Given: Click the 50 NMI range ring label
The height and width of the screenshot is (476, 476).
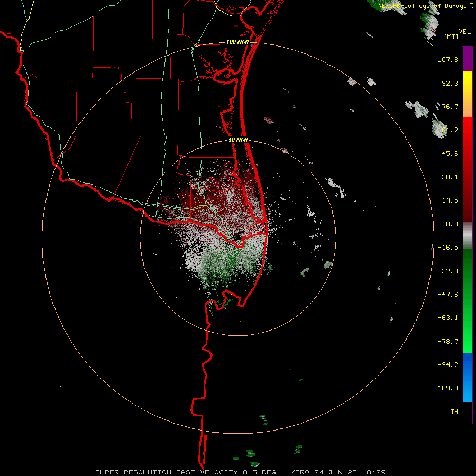Looking at the screenshot, I should click(239, 140).
